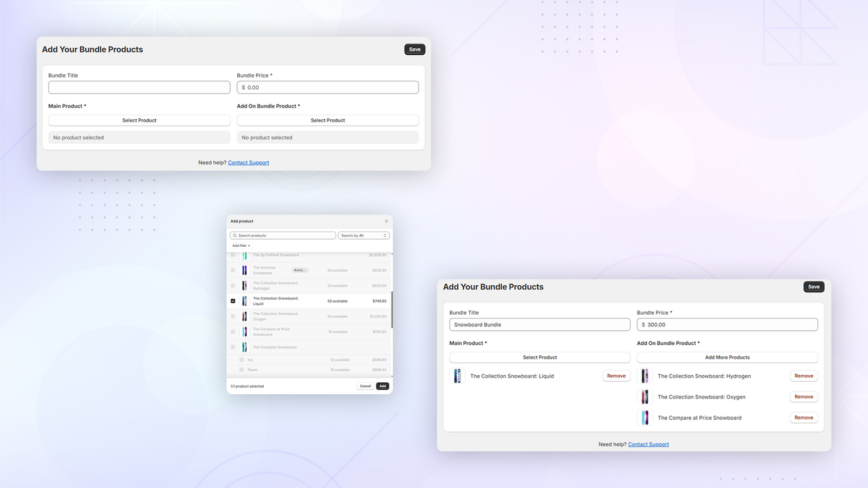Click 'The Collection Snowboard: Liquid' name in dialog
868x488 pixels.
pyautogui.click(x=276, y=301)
